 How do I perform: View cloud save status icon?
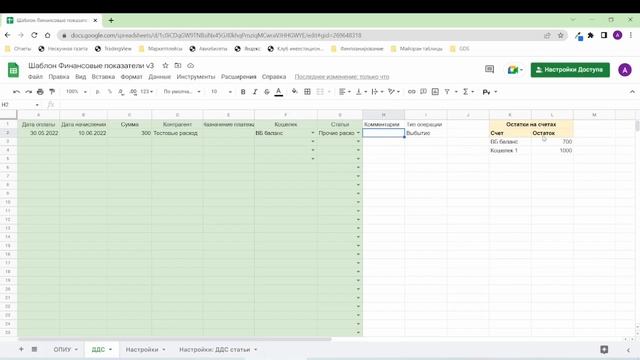(191, 65)
